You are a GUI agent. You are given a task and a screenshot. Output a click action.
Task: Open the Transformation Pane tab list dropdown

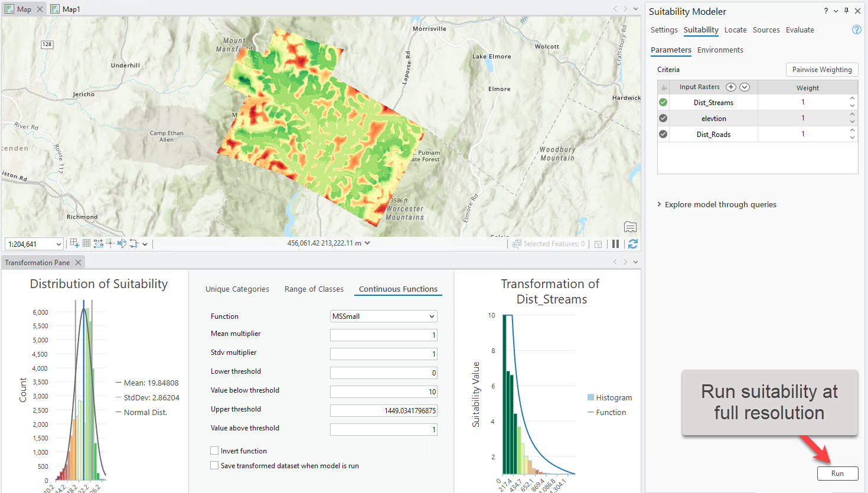(635, 262)
